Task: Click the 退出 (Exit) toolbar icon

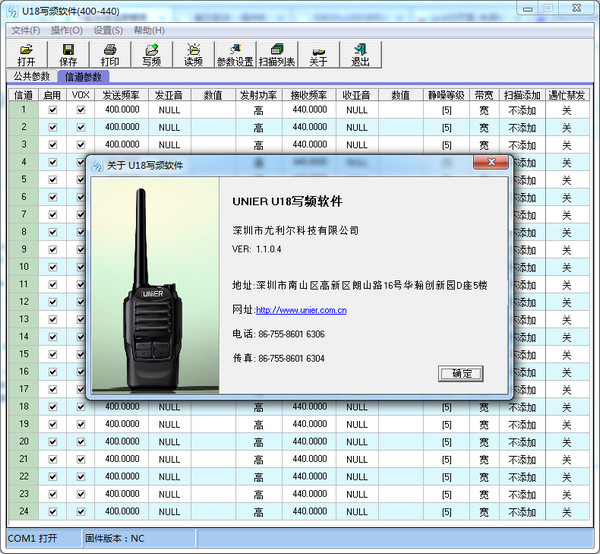Action: click(x=360, y=55)
